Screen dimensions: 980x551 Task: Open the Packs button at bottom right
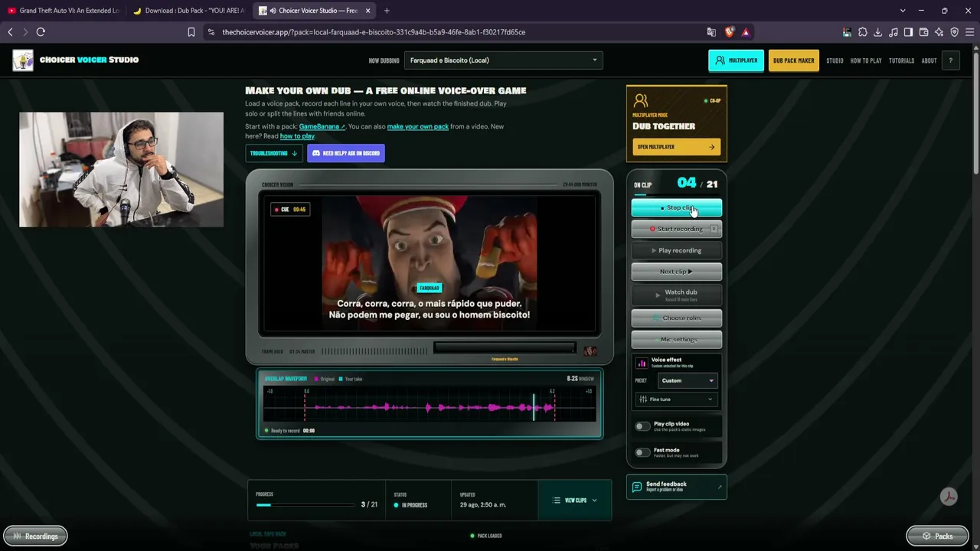937,536
